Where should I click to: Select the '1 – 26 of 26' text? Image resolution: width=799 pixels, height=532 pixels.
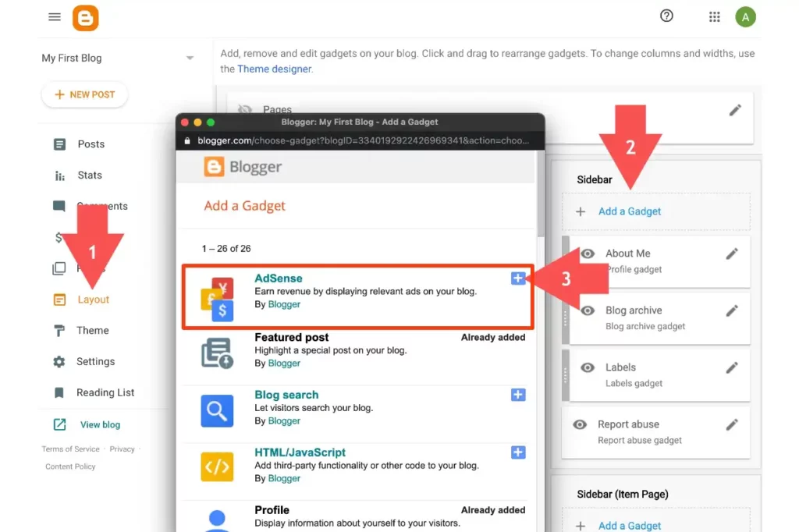[x=226, y=249]
